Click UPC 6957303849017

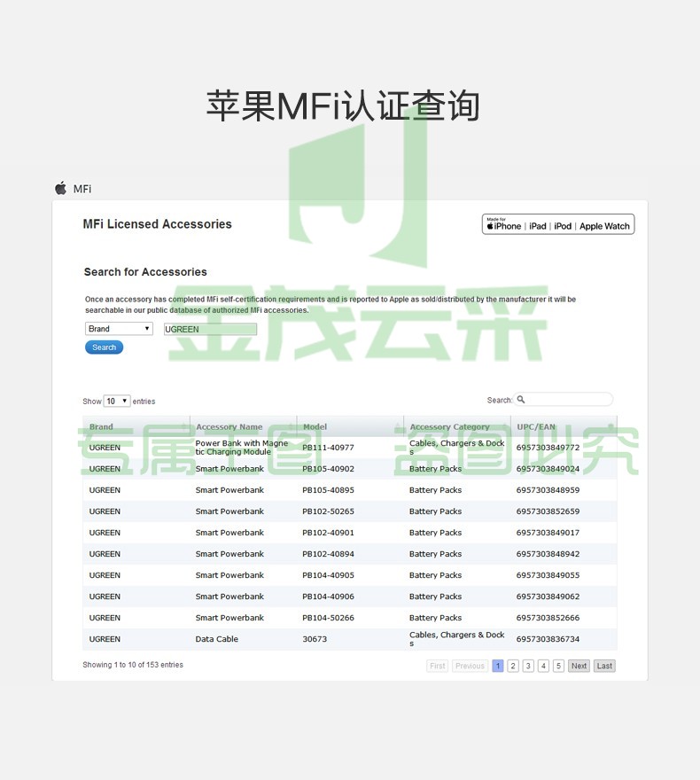(548, 533)
